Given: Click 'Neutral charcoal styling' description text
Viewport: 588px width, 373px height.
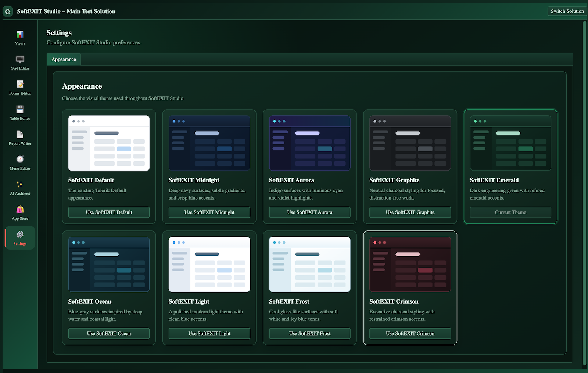Looking at the screenshot, I should click(407, 194).
